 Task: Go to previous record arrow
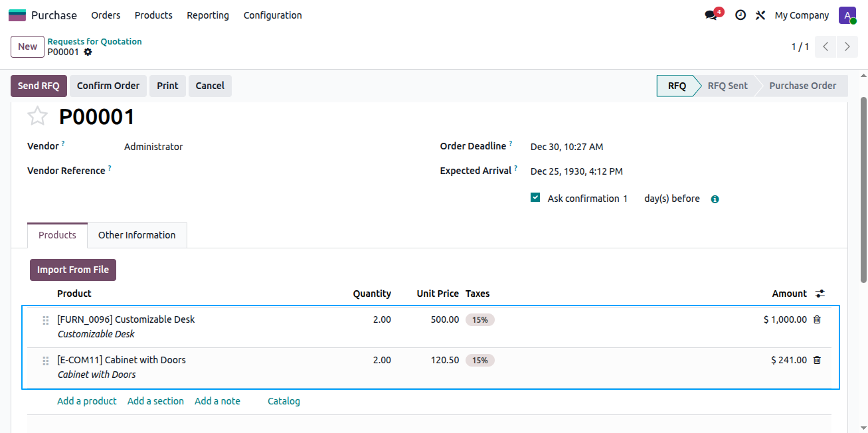tap(825, 46)
